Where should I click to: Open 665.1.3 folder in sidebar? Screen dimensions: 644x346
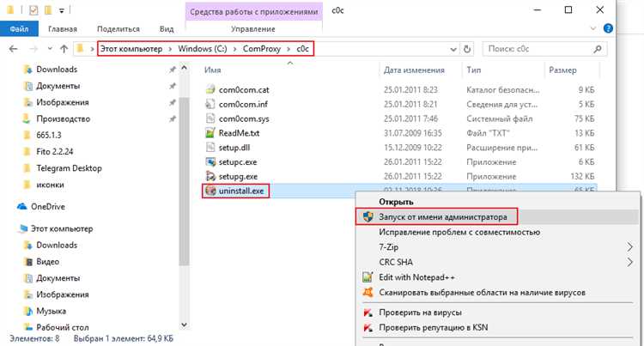coord(48,135)
